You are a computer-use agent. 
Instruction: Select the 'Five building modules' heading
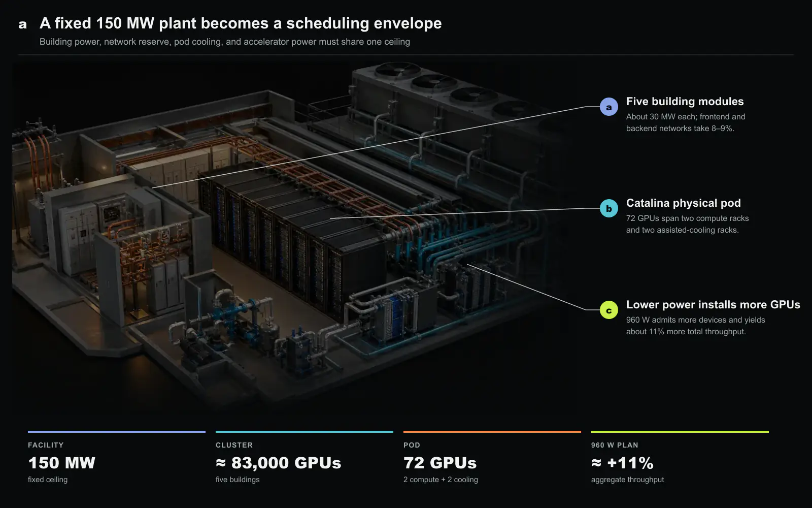[685, 102]
